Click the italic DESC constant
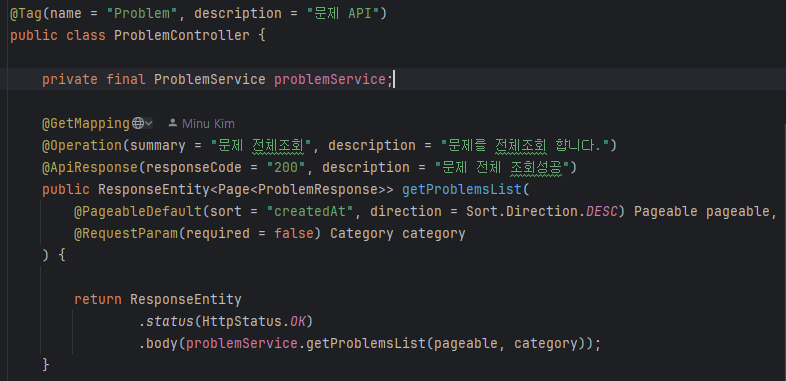This screenshot has height=381, width=786. click(602, 212)
